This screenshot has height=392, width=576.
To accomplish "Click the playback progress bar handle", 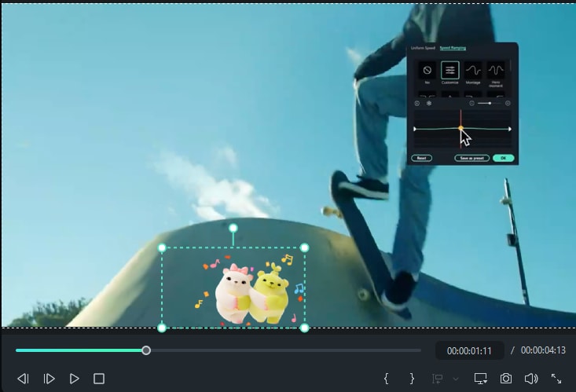I will point(146,350).
